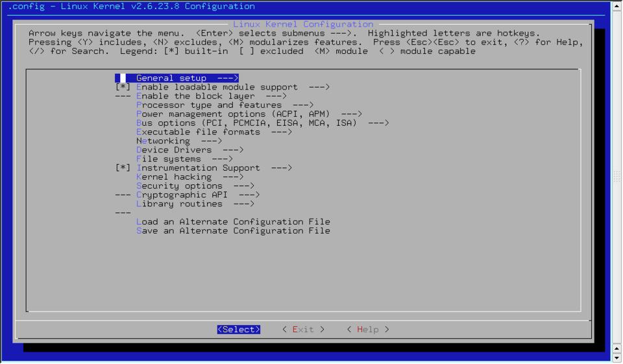
Task: Click the vertical scrollbar grip handle
Action: [617, 176]
